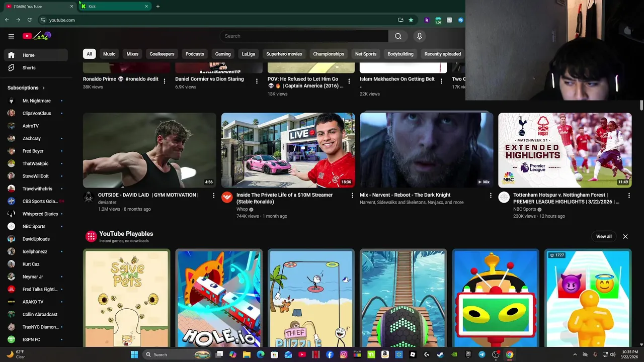Screen dimensions: 644x362
Task: Open ESPN FC subscription
Action: tap(36, 339)
